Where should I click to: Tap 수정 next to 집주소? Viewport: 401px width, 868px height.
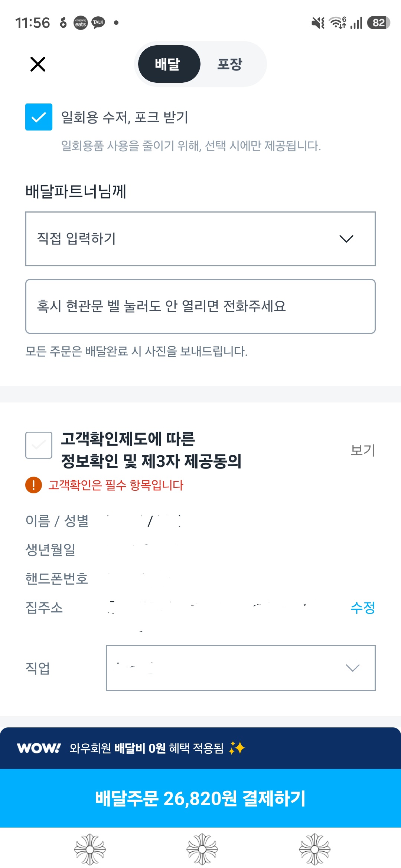(362, 608)
